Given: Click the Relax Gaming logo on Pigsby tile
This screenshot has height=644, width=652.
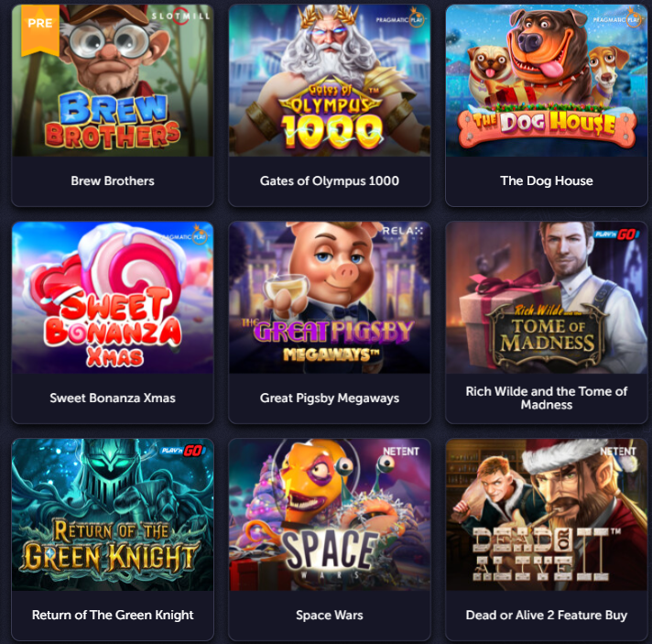Looking at the screenshot, I should pyautogui.click(x=403, y=234).
